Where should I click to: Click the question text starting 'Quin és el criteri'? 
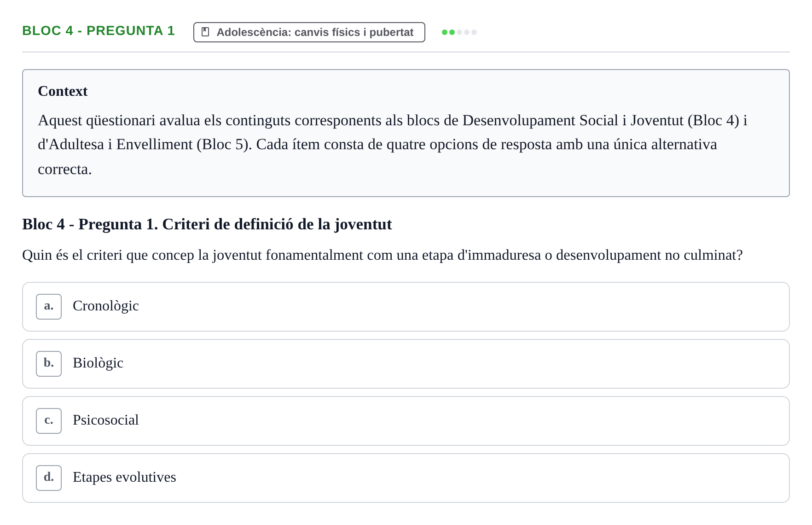[x=382, y=255]
